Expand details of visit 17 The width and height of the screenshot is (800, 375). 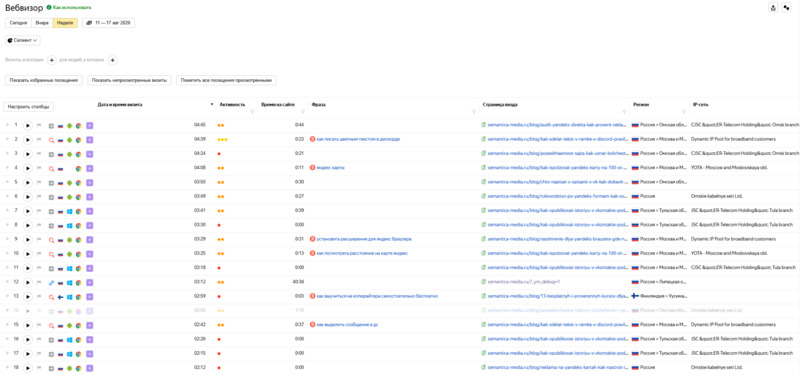click(7, 353)
